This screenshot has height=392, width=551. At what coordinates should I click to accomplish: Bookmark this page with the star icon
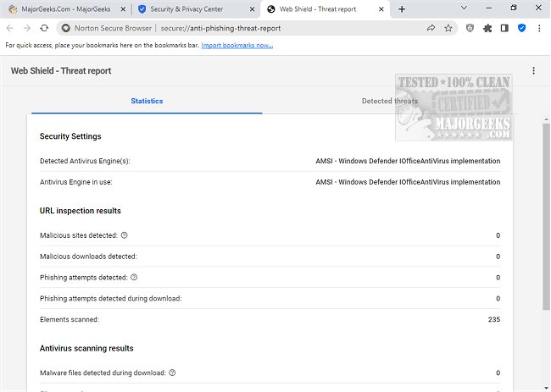[448, 28]
